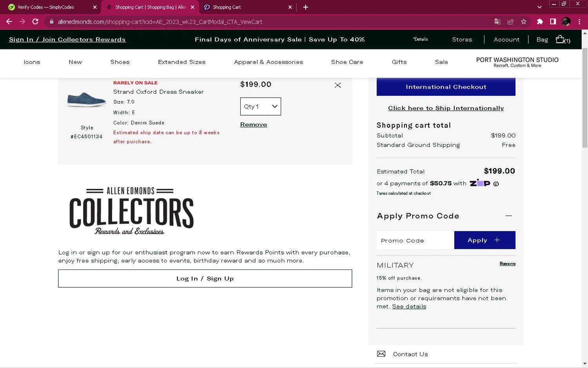
Task: Open the New menu
Action: [75, 62]
